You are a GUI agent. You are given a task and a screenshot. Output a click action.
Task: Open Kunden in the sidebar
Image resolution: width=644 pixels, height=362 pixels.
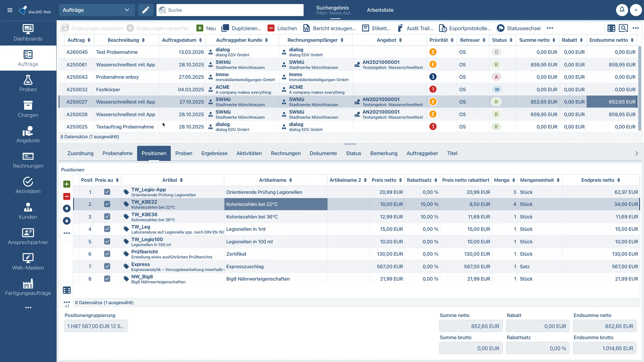28,211
